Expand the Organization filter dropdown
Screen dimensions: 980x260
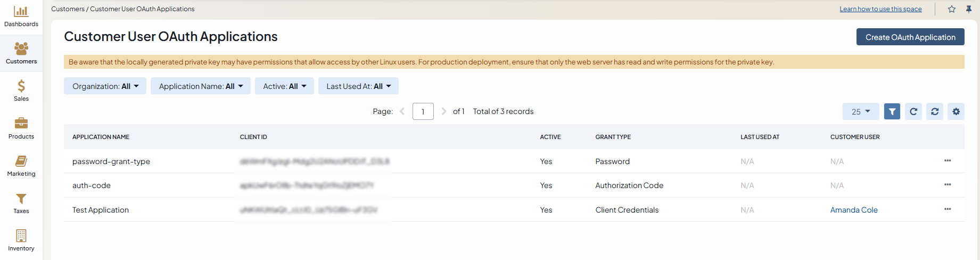click(105, 86)
